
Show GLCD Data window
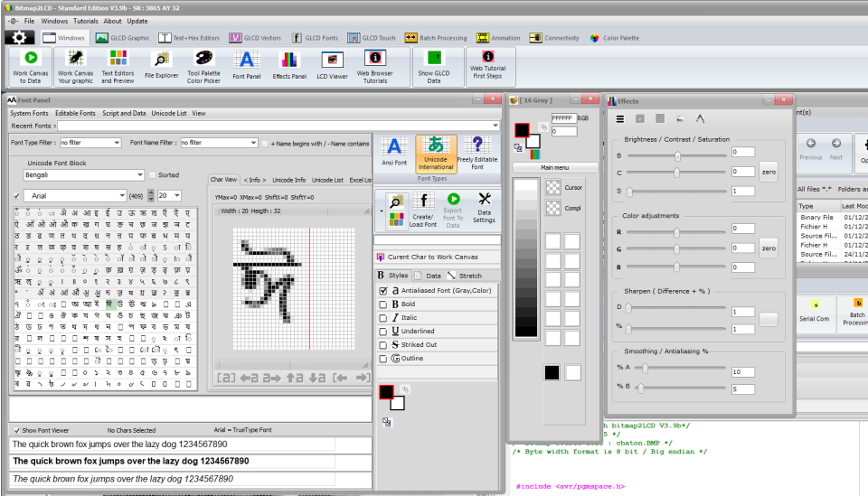433,65
